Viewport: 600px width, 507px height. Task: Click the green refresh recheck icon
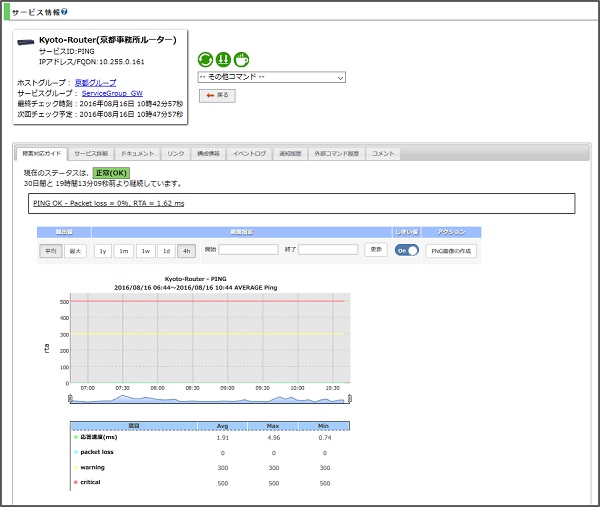tap(205, 60)
